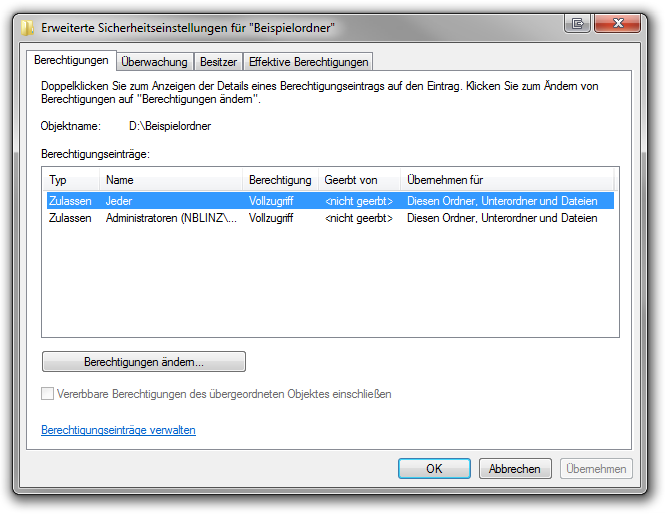The image size is (665, 515).
Task: Go to the Effektive Berechtigungen tab
Action: point(308,62)
